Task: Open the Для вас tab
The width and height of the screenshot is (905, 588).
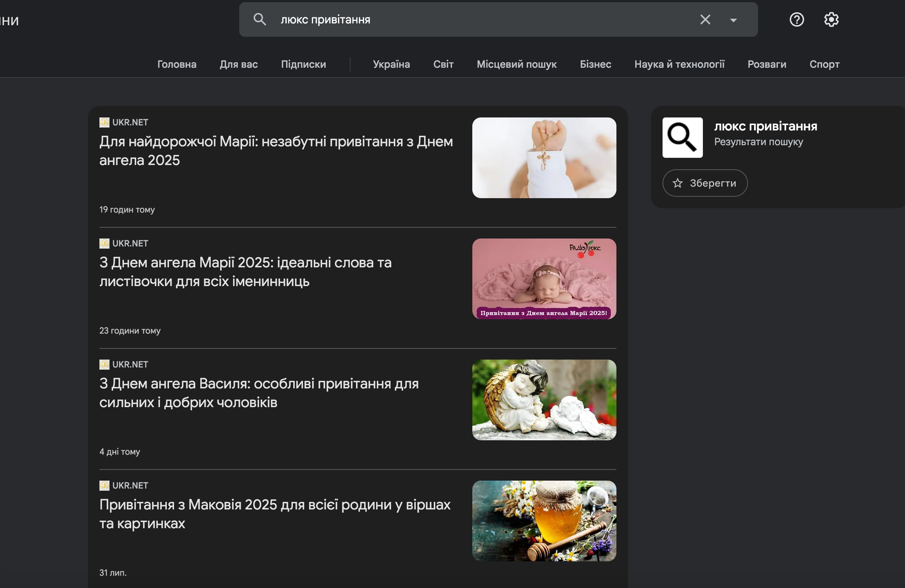Action: click(x=238, y=64)
